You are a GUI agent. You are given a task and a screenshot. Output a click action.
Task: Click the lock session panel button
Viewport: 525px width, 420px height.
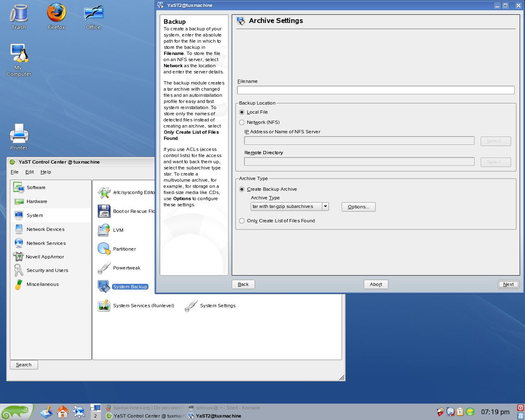click(520, 416)
